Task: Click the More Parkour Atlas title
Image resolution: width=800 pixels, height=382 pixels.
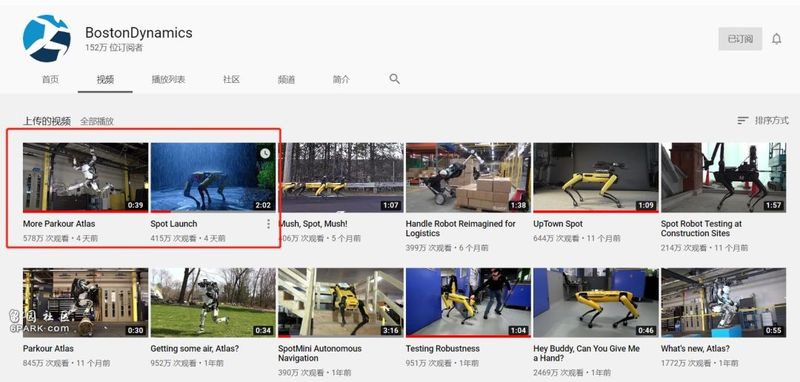Action: [59, 223]
